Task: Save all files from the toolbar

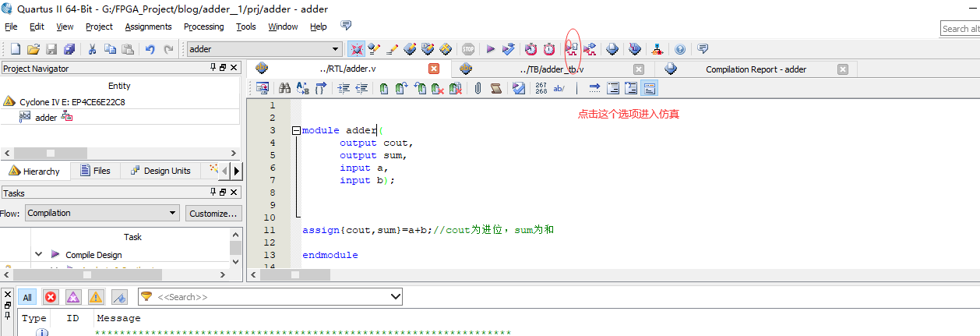Action: coord(69,49)
